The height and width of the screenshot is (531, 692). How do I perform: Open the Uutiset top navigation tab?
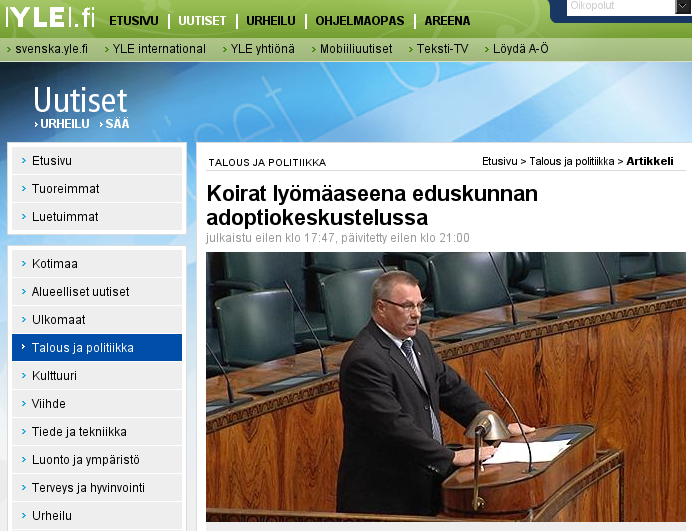coord(201,20)
